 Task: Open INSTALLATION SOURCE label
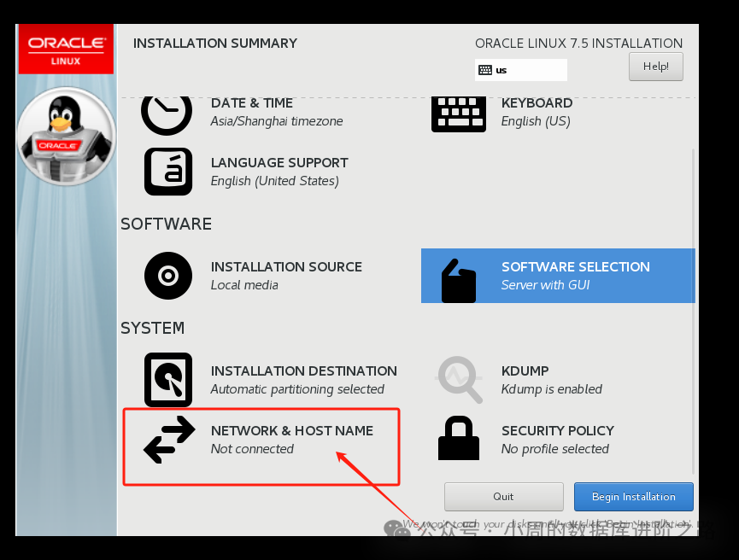tap(286, 267)
